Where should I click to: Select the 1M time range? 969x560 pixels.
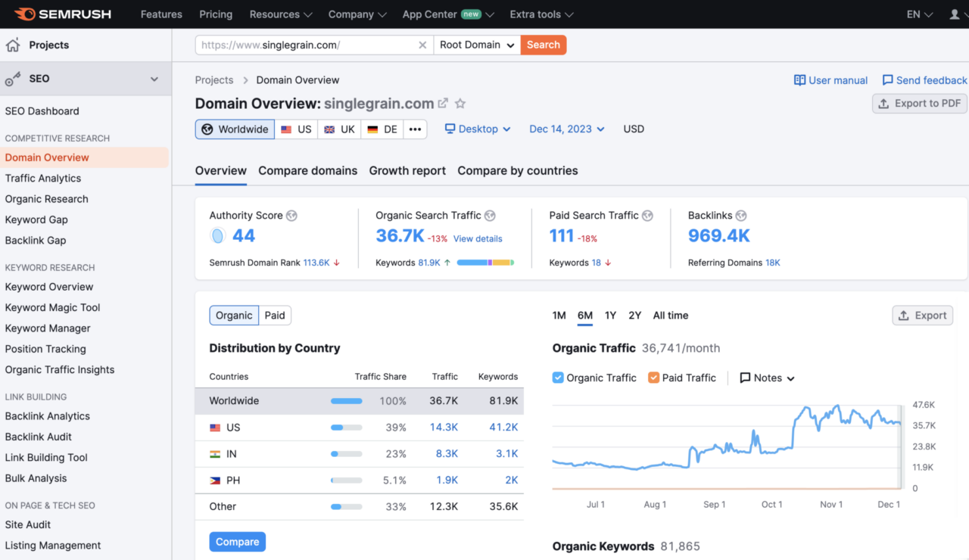(559, 316)
